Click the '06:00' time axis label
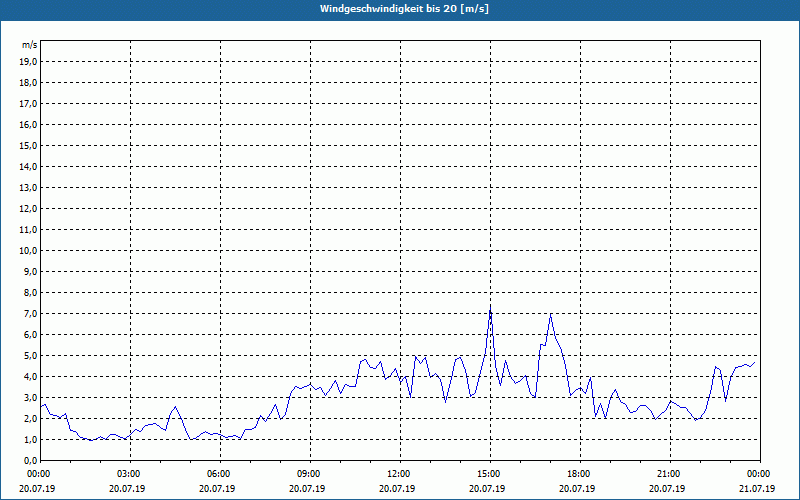 coord(220,474)
